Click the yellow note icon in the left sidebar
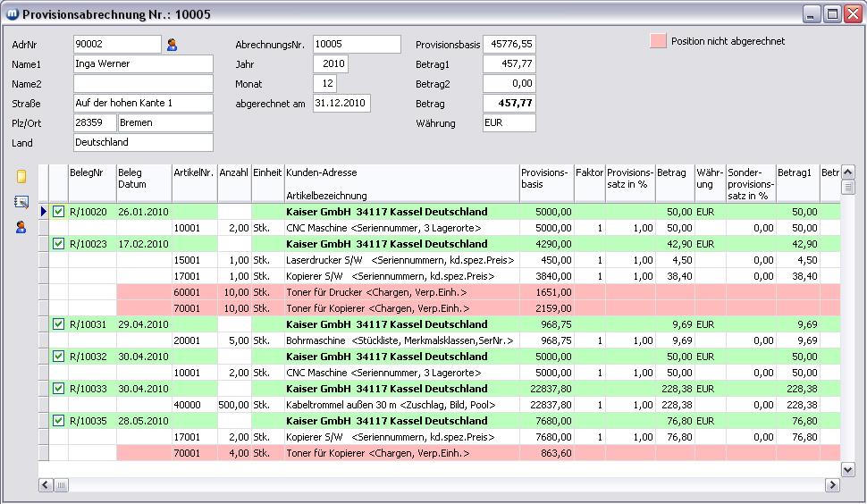 pyautogui.click(x=21, y=177)
